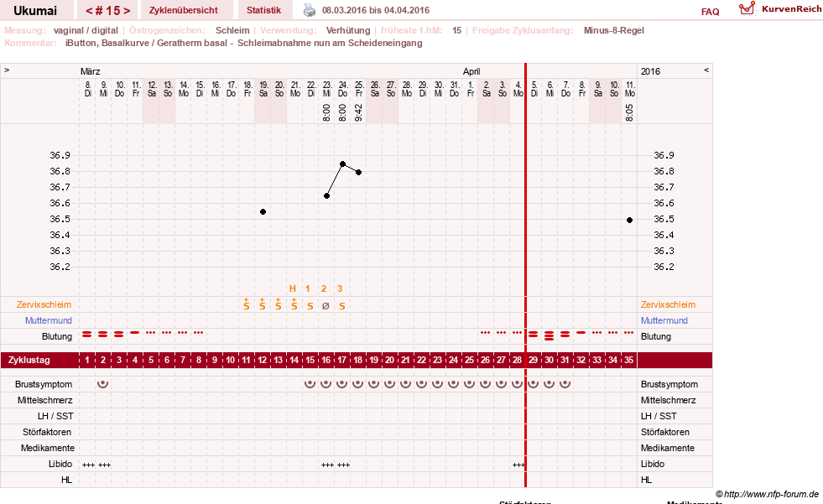The width and height of the screenshot is (823, 504).
Task: Click the right Zervixschleim row label
Action: (x=668, y=304)
